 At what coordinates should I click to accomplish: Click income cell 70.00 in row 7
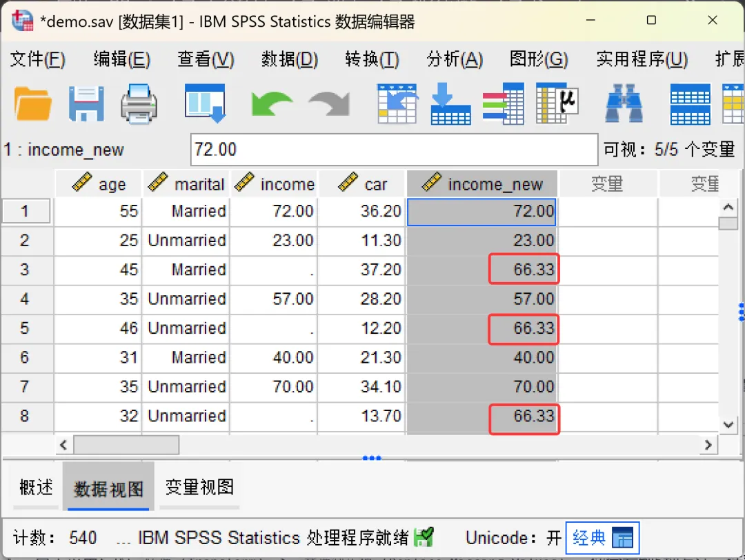(274, 387)
